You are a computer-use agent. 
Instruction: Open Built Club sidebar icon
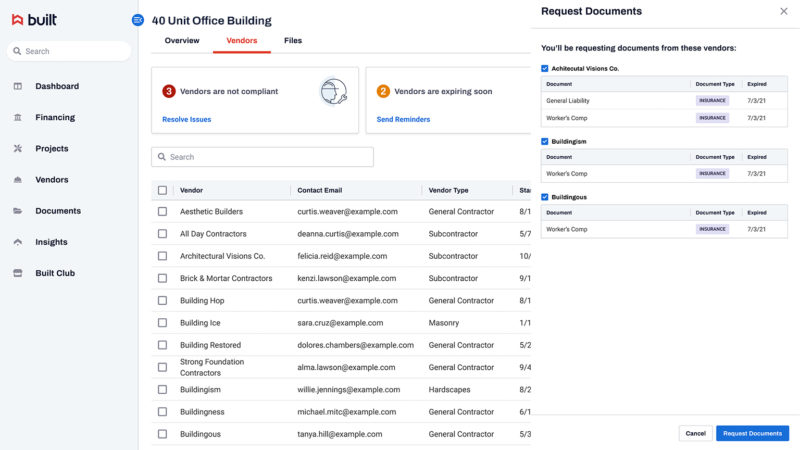tap(18, 273)
